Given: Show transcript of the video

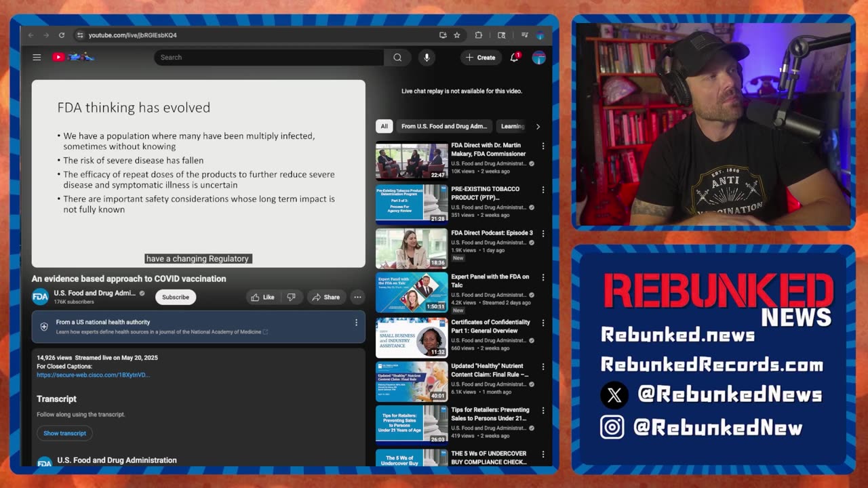Looking at the screenshot, I should point(64,433).
